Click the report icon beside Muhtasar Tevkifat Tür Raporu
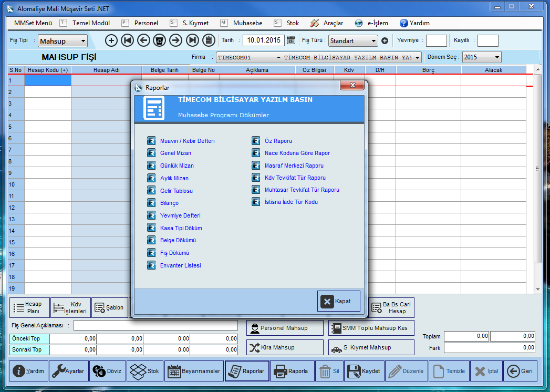 coord(256,190)
